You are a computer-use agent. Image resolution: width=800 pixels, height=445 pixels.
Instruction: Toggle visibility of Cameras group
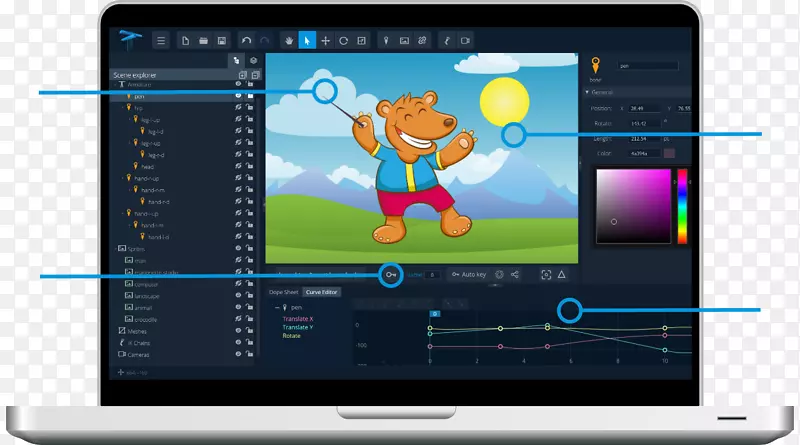[x=238, y=354]
